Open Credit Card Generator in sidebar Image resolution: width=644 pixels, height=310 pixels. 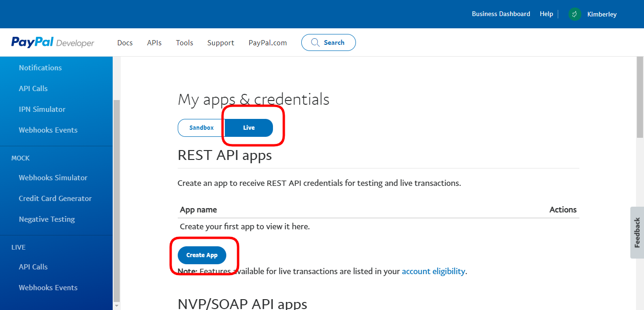click(55, 199)
